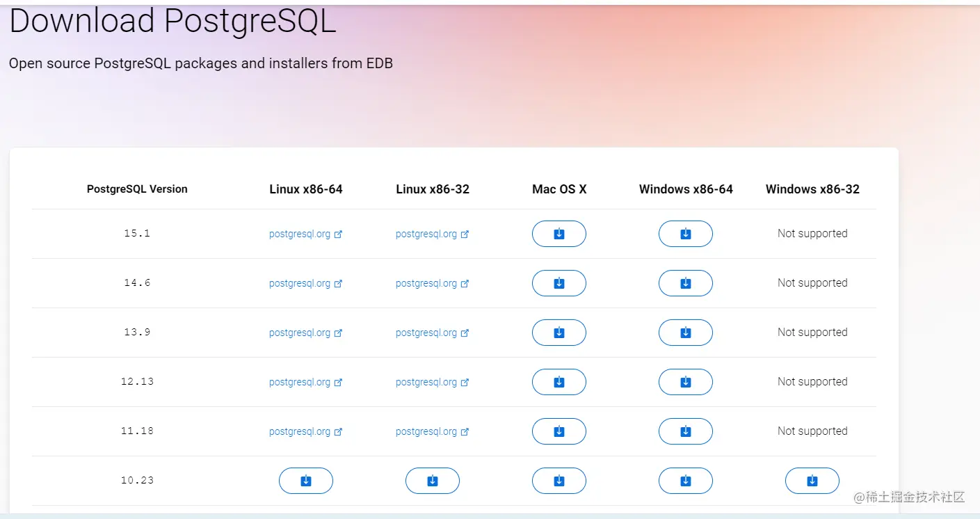Download PostgreSQL 10.23 for Windows x86-32
Screen dimensions: 980x519
(x=812, y=481)
